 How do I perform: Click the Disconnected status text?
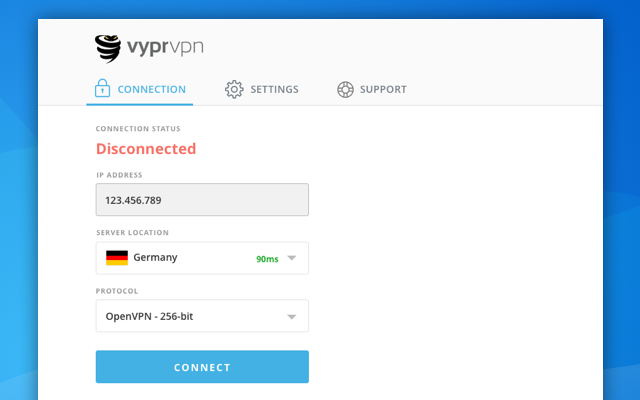146,149
